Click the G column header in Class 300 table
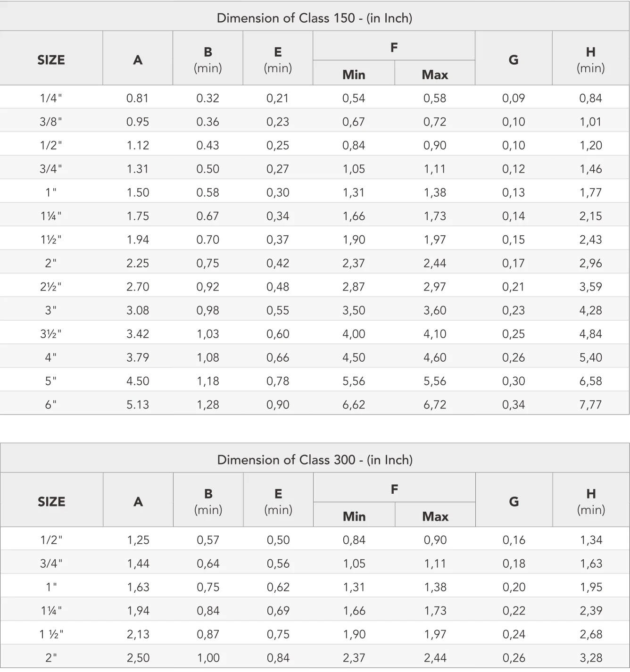Image resolution: width=630 pixels, height=672 pixels. tap(514, 501)
